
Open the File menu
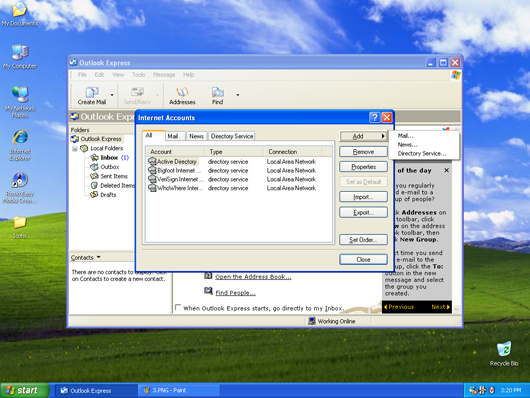pos(82,75)
